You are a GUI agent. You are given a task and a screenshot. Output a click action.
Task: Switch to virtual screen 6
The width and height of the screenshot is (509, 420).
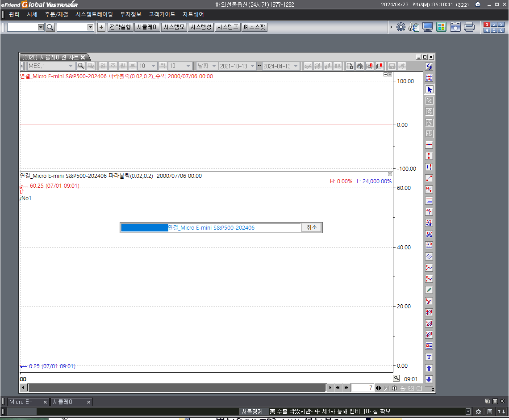[501, 30]
